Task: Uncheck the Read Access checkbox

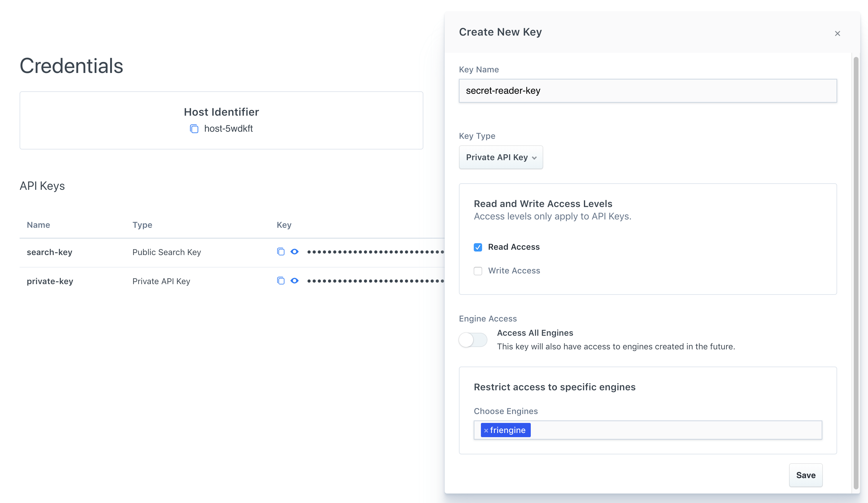Action: (478, 247)
